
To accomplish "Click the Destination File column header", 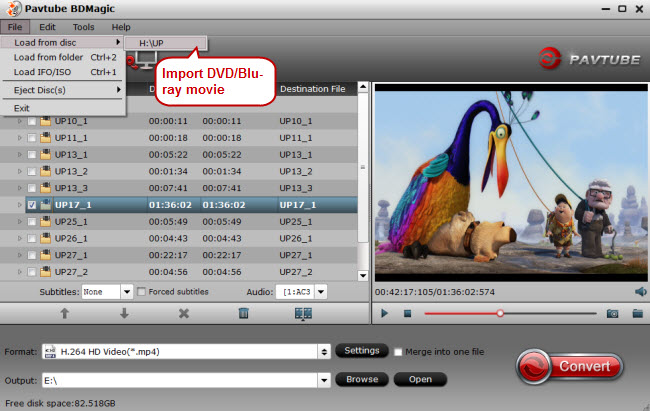I will pyautogui.click(x=313, y=89).
